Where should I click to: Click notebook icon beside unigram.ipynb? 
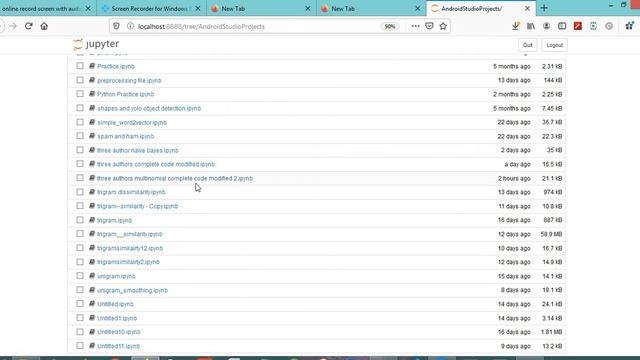click(x=92, y=276)
